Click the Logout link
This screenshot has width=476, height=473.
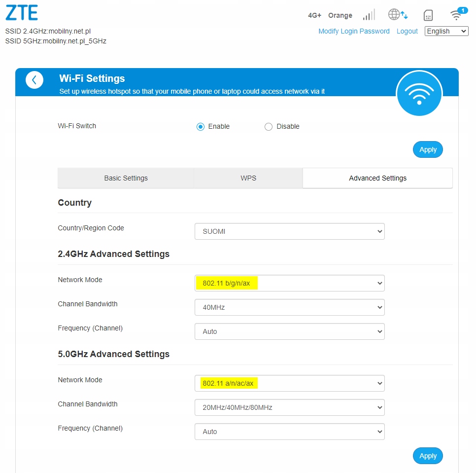click(x=407, y=31)
